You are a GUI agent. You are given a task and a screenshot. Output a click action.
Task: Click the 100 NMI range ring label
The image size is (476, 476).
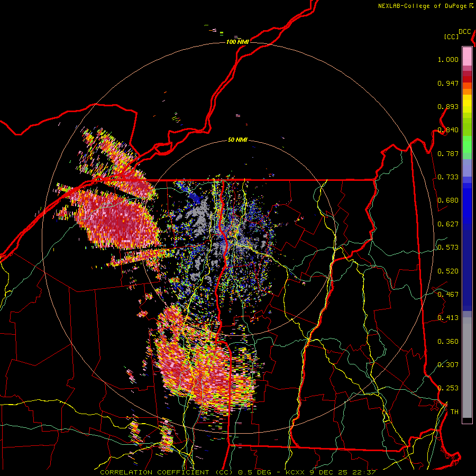237,42
